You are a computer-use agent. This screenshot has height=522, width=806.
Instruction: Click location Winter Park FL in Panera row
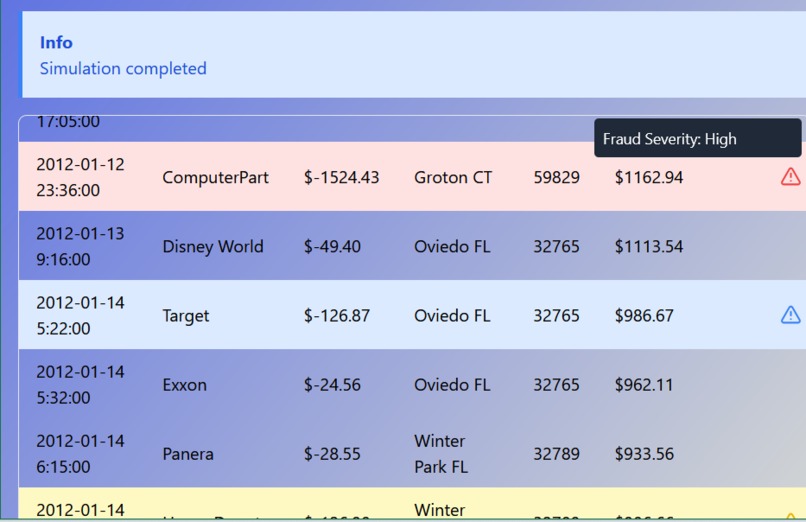441,454
